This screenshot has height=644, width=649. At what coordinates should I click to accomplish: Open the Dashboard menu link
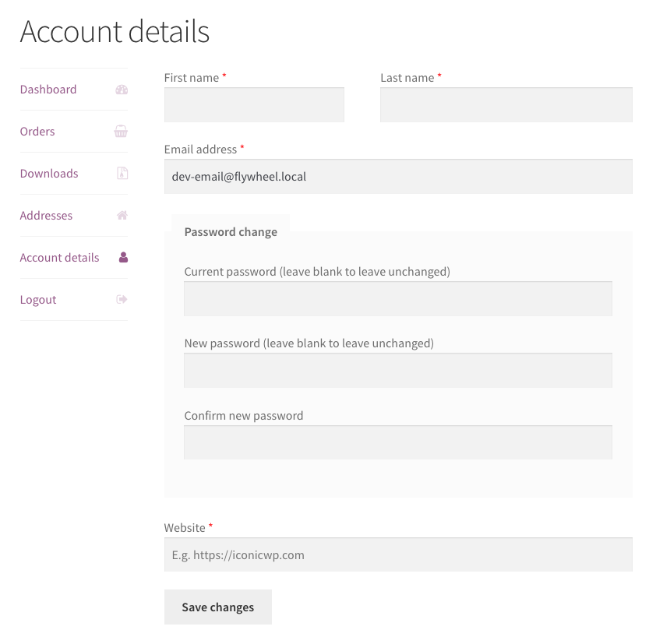pos(48,90)
